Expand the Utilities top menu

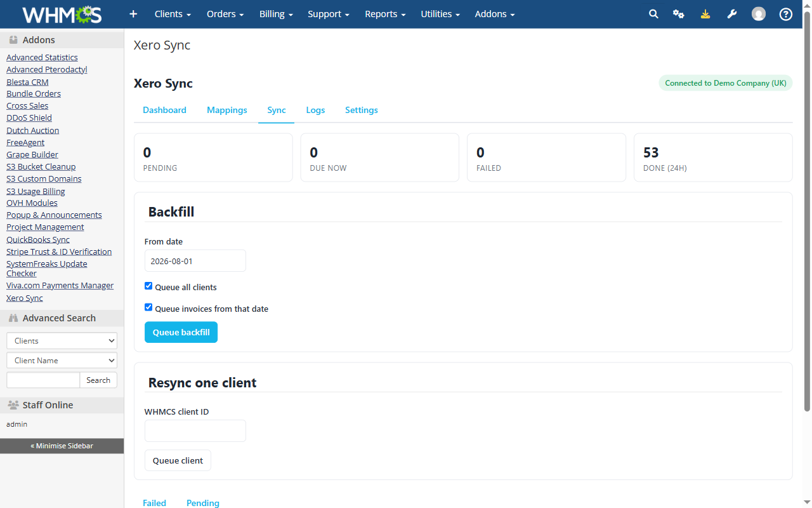pyautogui.click(x=440, y=14)
